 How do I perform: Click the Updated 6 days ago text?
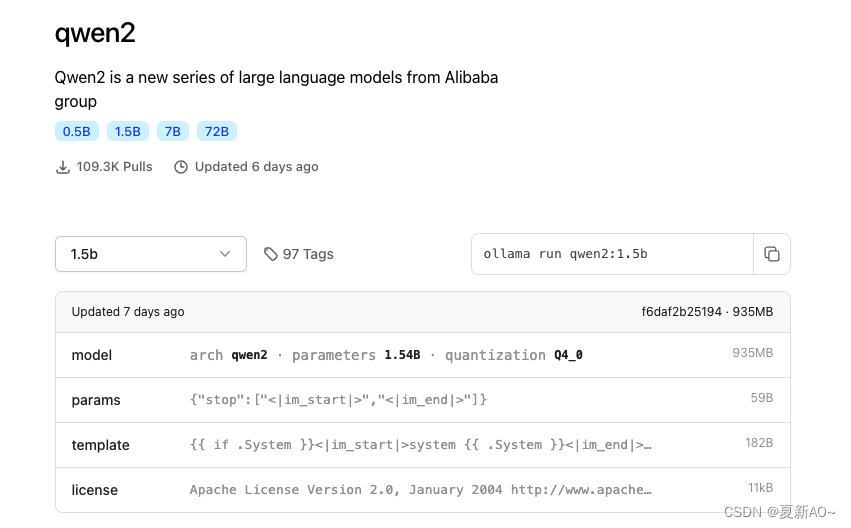[257, 167]
